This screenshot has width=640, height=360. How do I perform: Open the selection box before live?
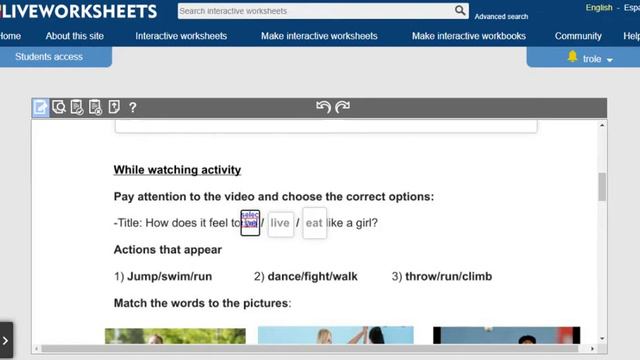click(250, 223)
